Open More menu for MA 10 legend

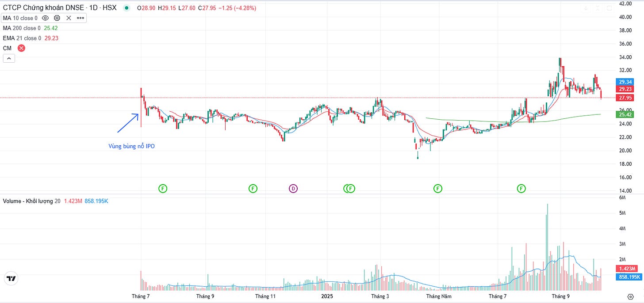click(80, 18)
